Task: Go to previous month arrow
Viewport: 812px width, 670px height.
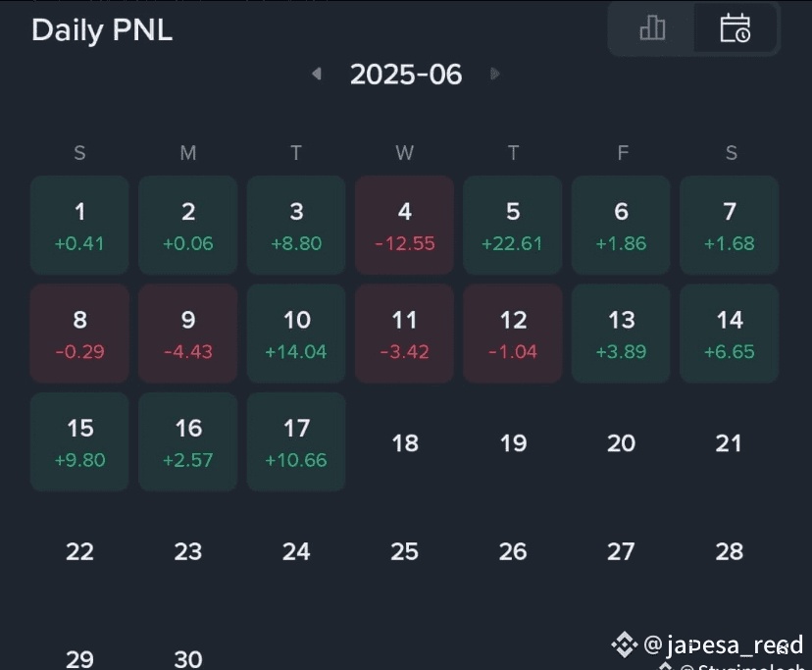Action: point(316,74)
